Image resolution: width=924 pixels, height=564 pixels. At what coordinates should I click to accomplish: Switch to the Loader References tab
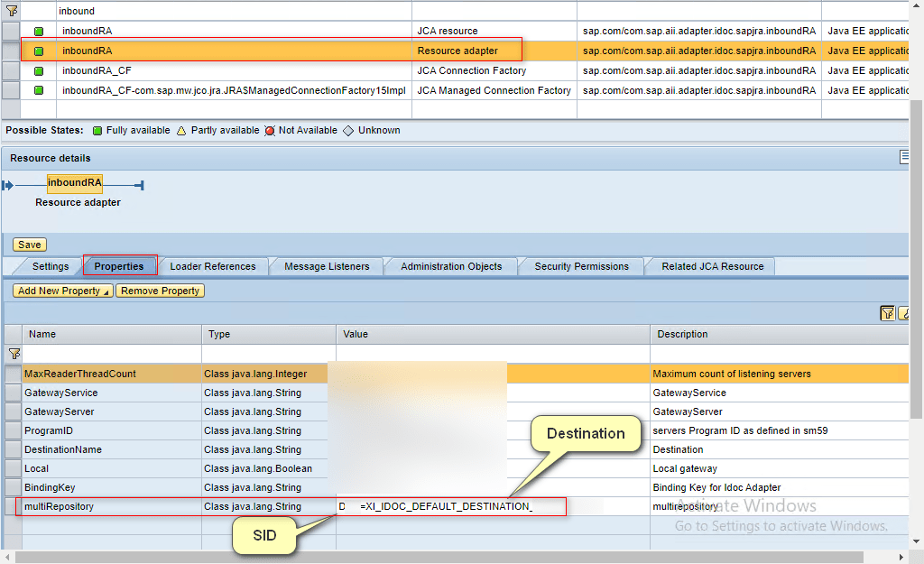click(212, 266)
